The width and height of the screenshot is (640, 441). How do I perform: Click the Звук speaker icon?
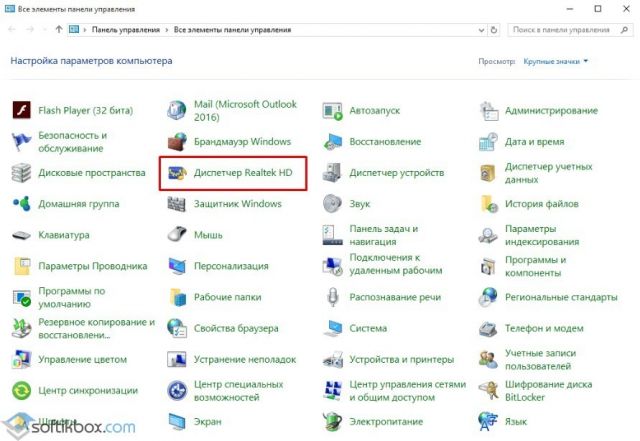point(332,204)
